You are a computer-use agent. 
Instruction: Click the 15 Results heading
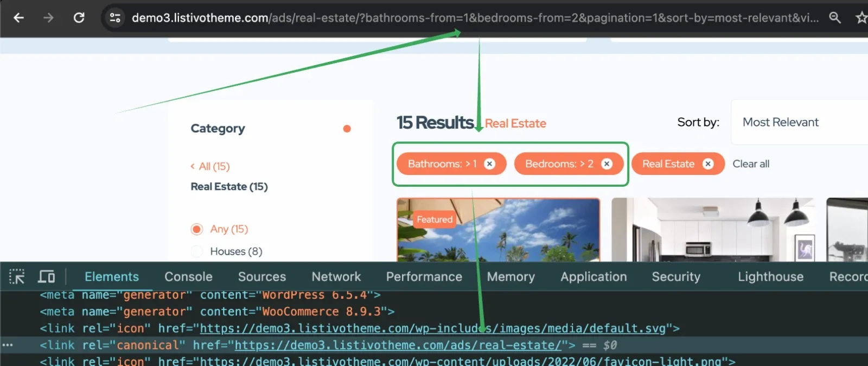(435, 123)
